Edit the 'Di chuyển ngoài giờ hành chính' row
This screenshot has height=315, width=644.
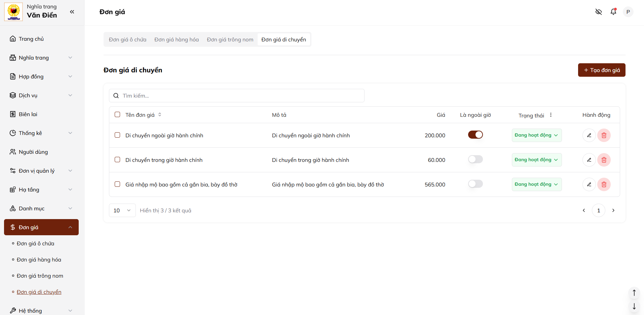(x=589, y=135)
